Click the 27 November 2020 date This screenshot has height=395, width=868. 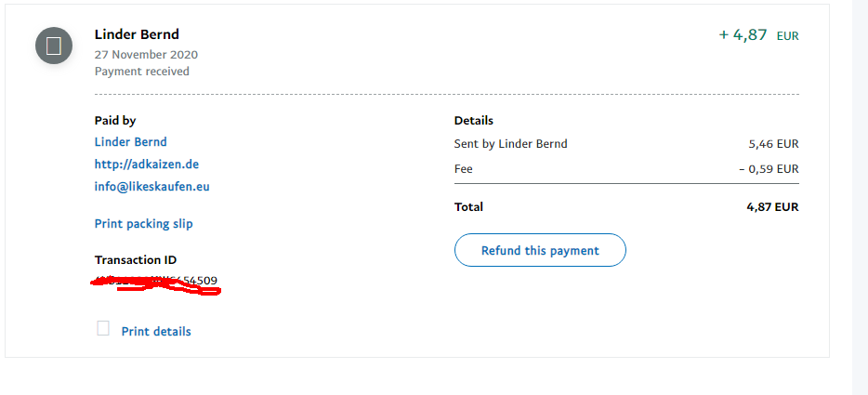(146, 55)
